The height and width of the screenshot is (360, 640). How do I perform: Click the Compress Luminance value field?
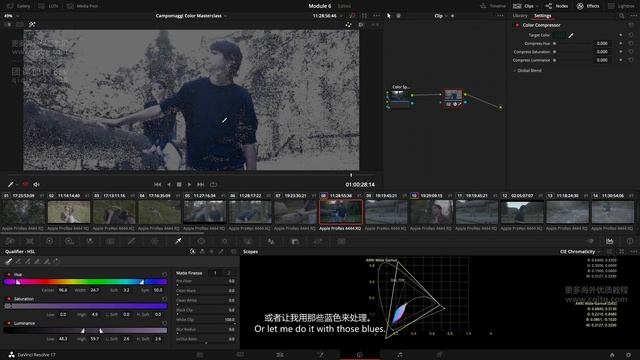602,60
